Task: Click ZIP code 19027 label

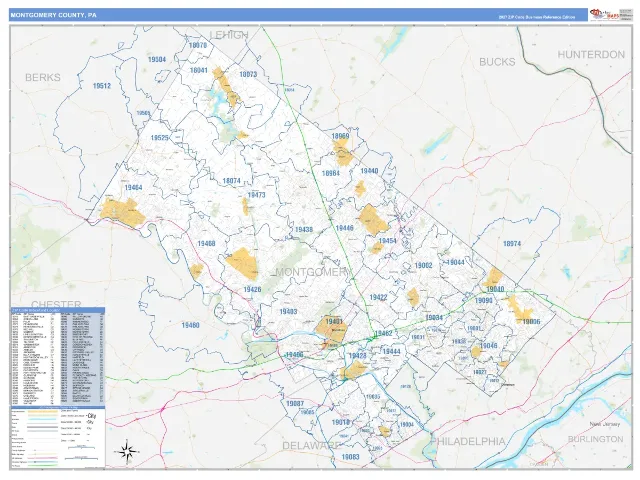Action: [480, 372]
